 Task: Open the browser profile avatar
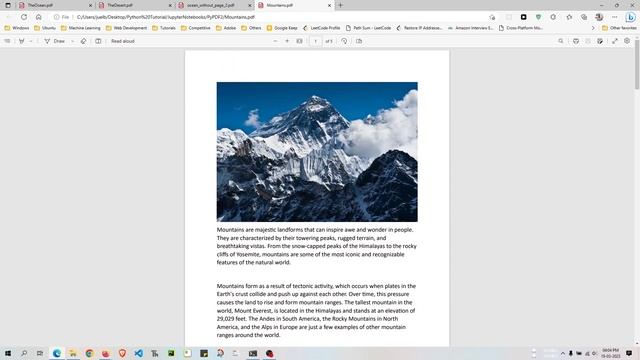coord(599,17)
